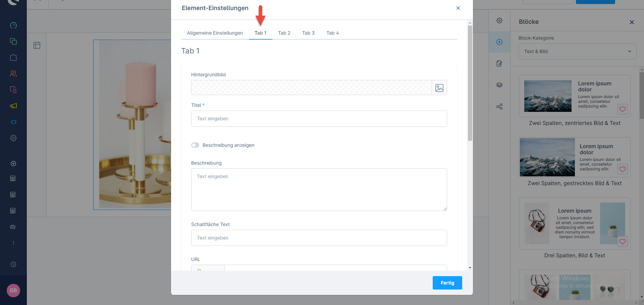Open the settings gear in right toolbar
Viewport: 644px width, 305px height.
[499, 20]
